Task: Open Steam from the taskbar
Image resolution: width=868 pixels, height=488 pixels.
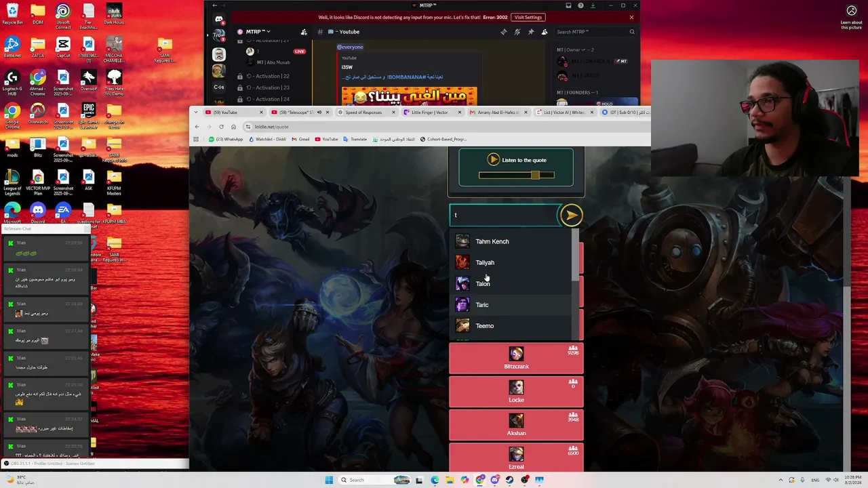Action: (x=510, y=480)
